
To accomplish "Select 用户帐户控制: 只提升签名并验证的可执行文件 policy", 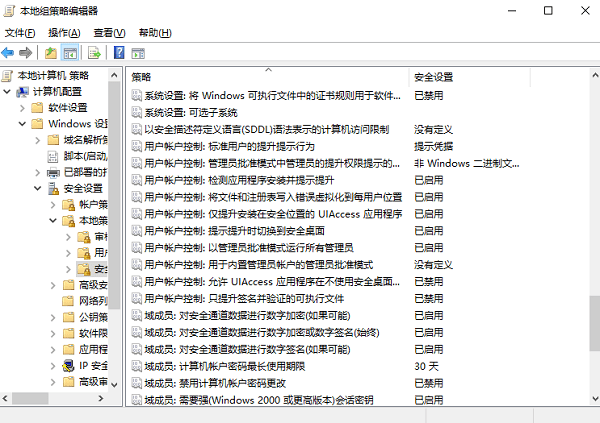I will tap(244, 299).
